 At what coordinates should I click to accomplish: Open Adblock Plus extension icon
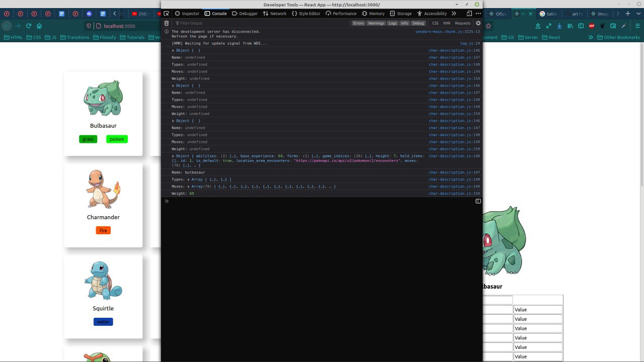tap(592, 26)
